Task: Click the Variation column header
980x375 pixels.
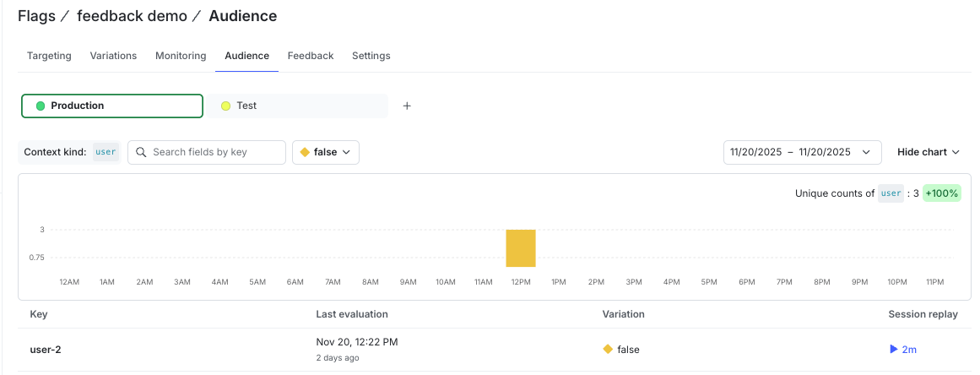Action: [x=623, y=313]
